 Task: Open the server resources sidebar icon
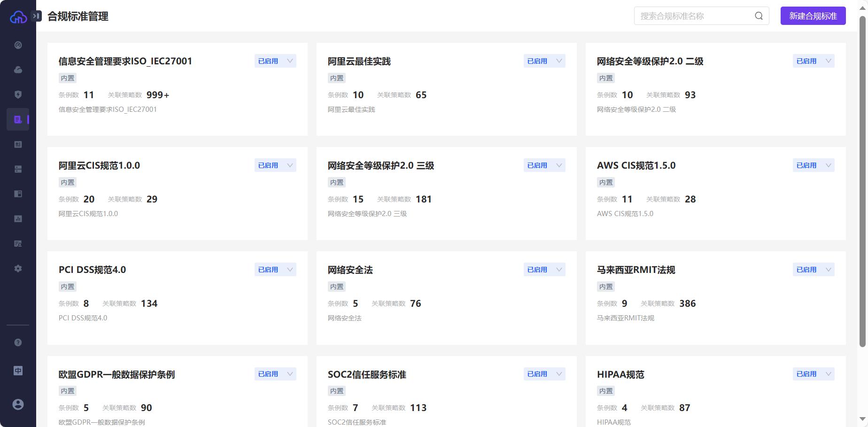pyautogui.click(x=18, y=169)
